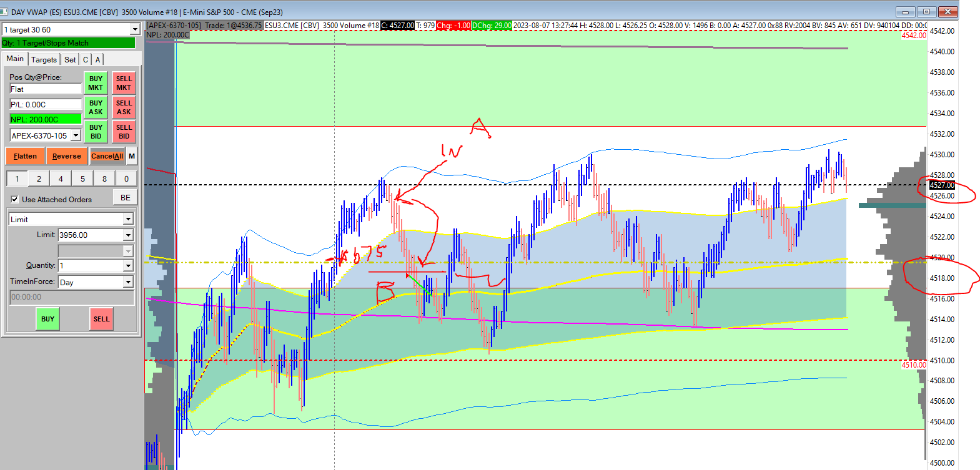
Task: Click the CancelAll orders button
Action: click(107, 156)
